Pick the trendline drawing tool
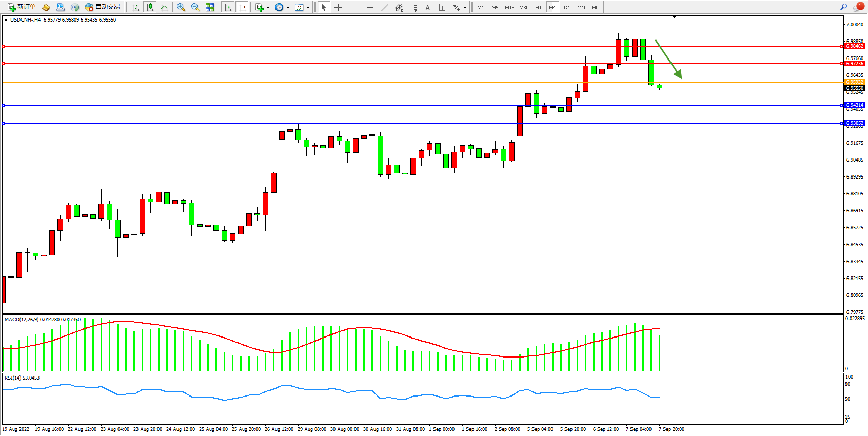 tap(385, 7)
